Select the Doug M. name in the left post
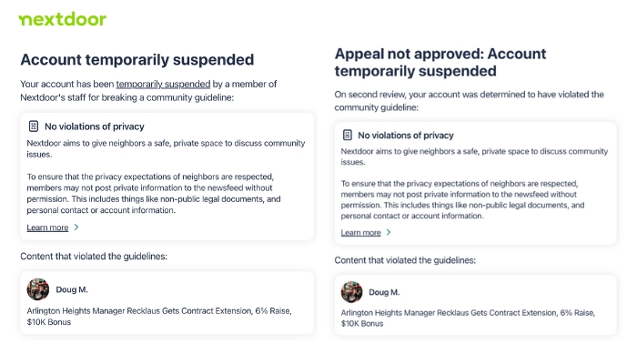Screen dimensions: 637x364 pyautogui.click(x=72, y=289)
